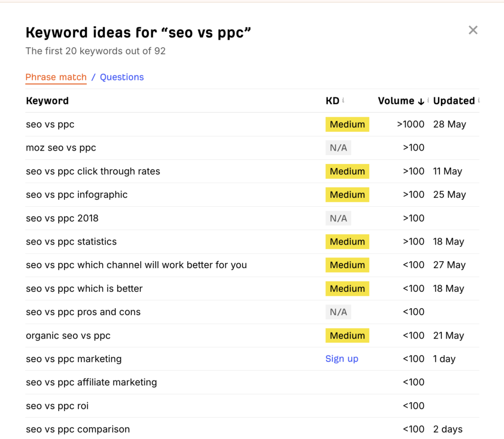Click the KD info icon
504x439 pixels.
click(343, 100)
